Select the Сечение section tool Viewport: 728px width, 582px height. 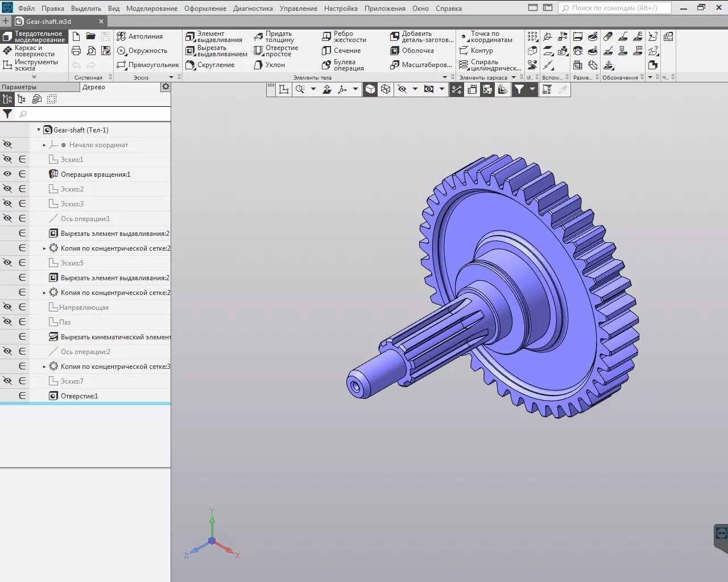coord(341,51)
